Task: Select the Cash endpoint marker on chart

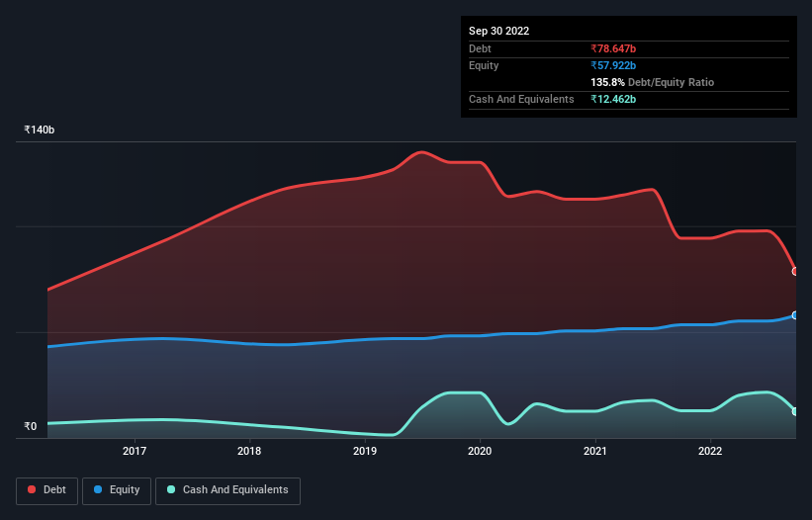Action: click(795, 411)
